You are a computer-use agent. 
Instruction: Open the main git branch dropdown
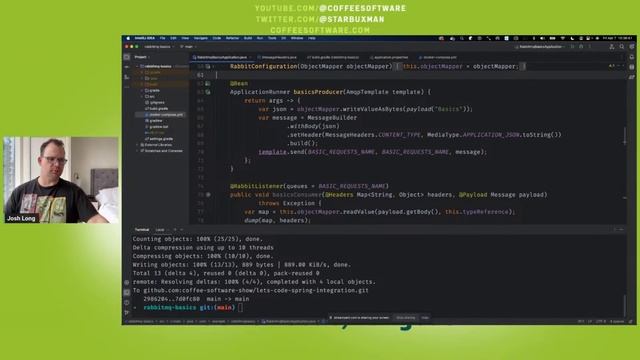(x=189, y=47)
